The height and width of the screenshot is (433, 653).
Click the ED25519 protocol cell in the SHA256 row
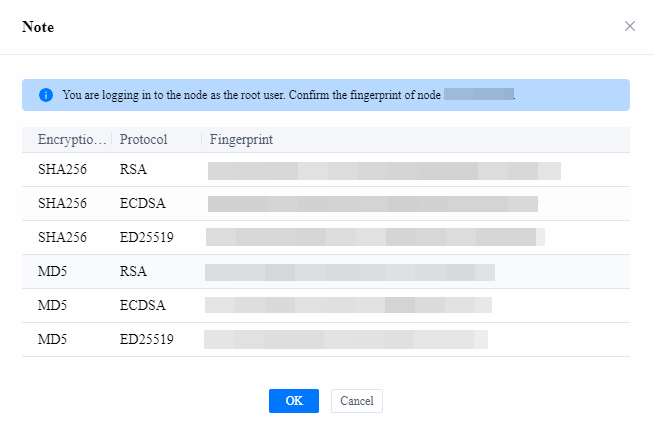click(146, 238)
